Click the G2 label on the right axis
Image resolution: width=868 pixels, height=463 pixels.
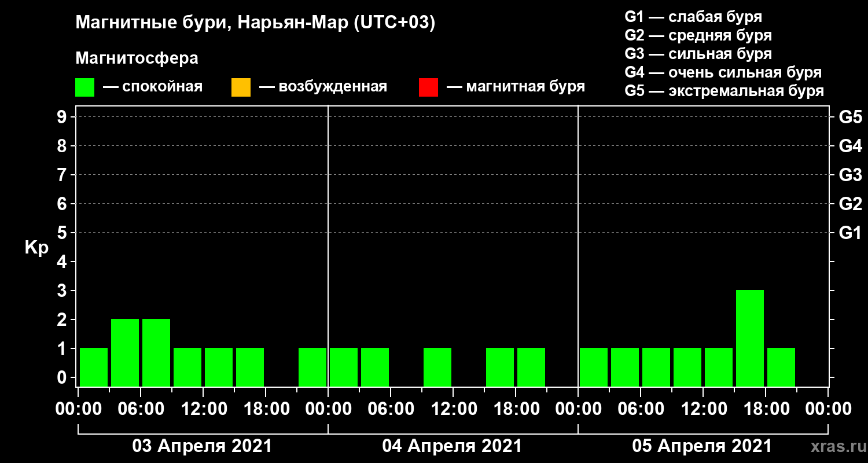tap(851, 204)
